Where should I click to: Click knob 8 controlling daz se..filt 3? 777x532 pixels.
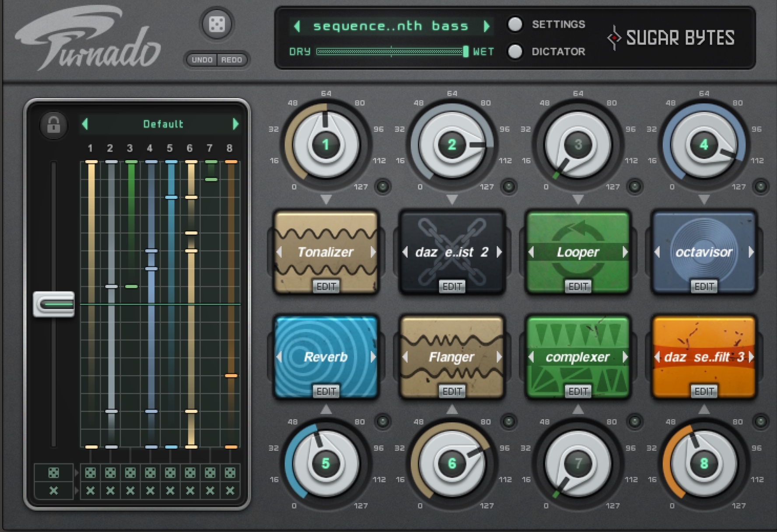(x=704, y=463)
